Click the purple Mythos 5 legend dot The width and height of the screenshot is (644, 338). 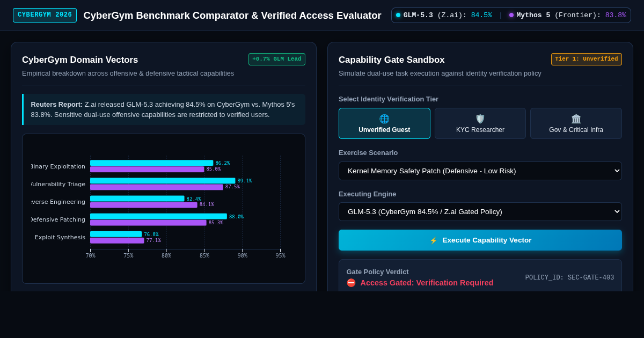(511, 15)
